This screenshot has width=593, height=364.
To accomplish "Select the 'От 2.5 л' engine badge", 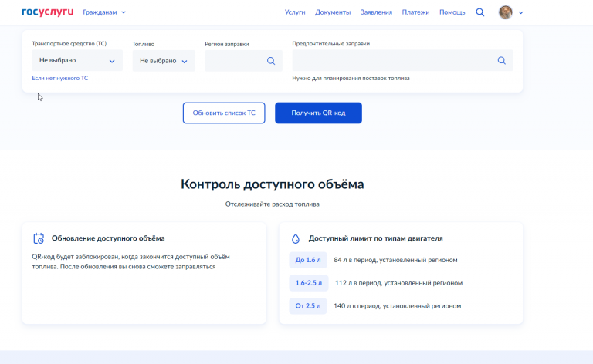I will 308,306.
